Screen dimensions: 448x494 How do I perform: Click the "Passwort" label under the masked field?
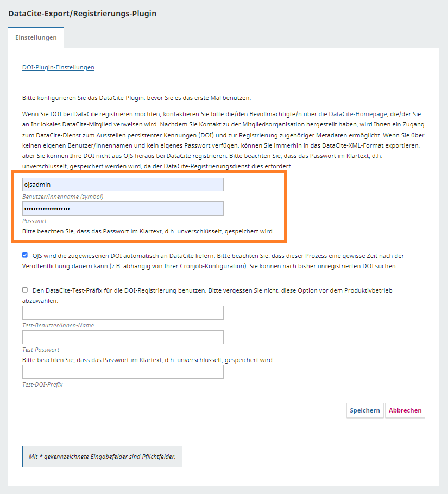(x=34, y=221)
